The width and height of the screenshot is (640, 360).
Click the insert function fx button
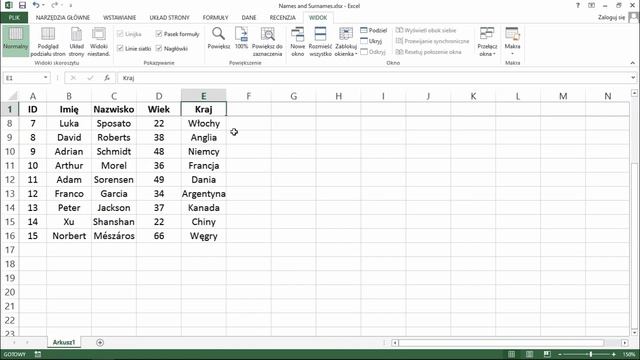pyautogui.click(x=107, y=78)
